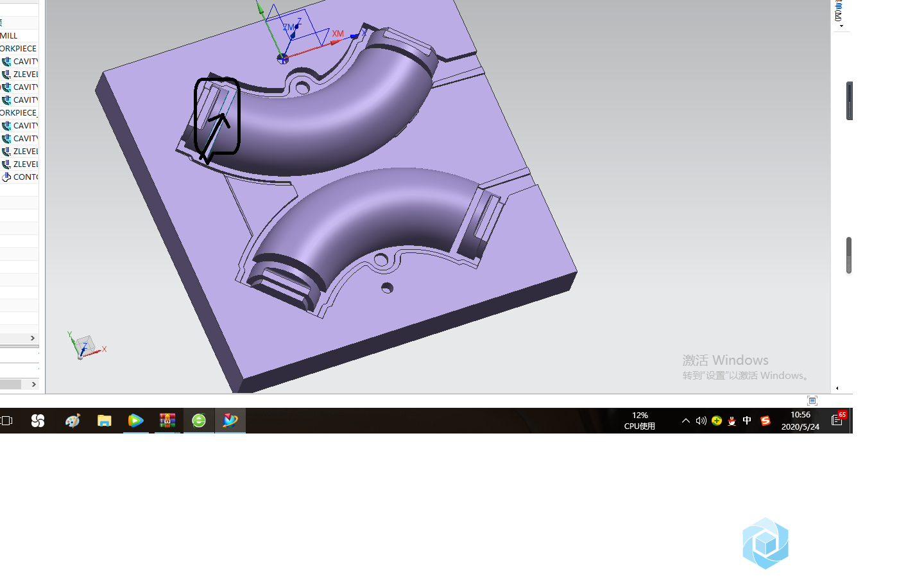The image size is (924, 578).
Task: Toggle the 中 input language indicator
Action: point(747,421)
